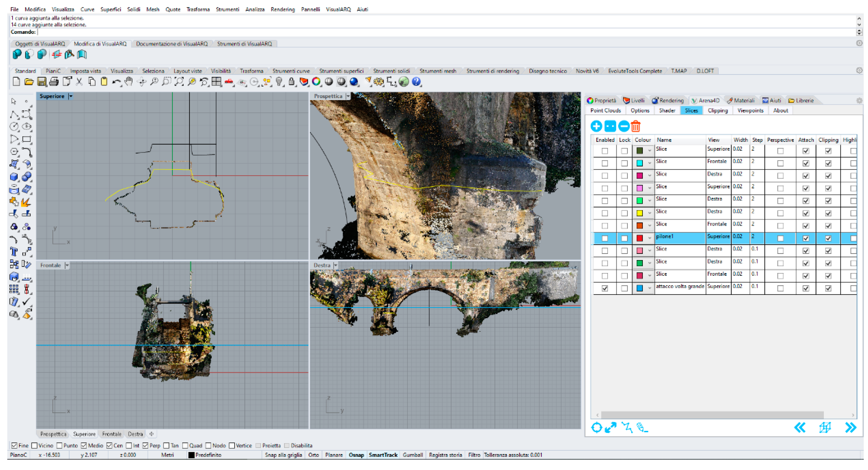Toggle Gumball in the status bar
868x470 pixels.
pyautogui.click(x=413, y=455)
